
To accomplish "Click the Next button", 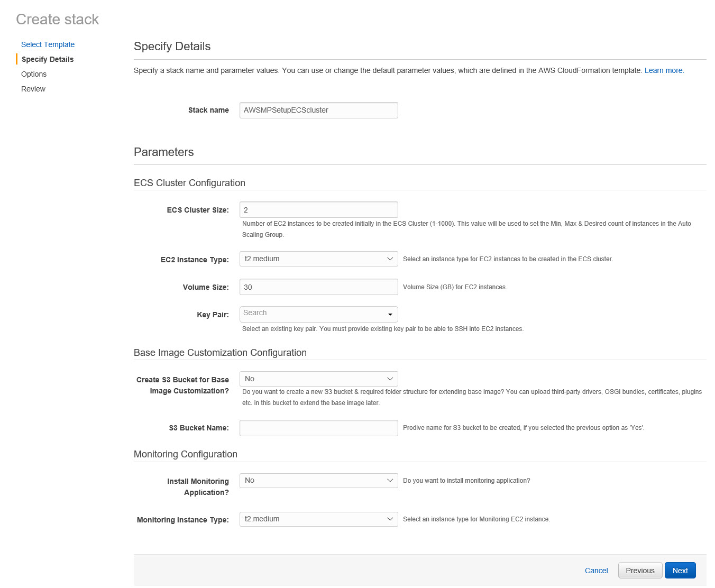I will (680, 571).
